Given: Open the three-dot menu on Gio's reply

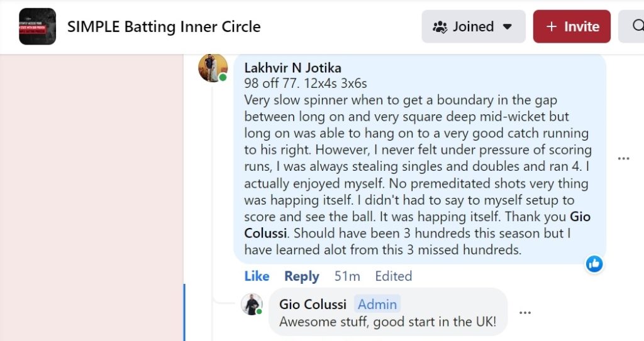Looking at the screenshot, I should (x=525, y=313).
